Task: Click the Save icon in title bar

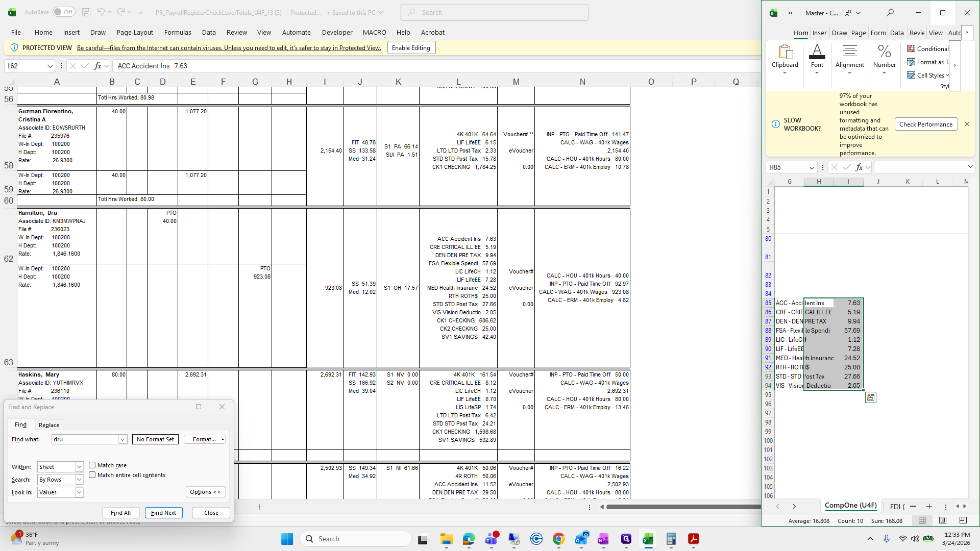Action: (86, 12)
